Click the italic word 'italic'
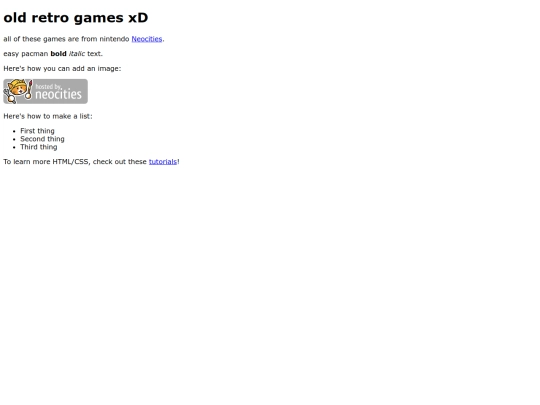540x405 pixels. click(77, 54)
